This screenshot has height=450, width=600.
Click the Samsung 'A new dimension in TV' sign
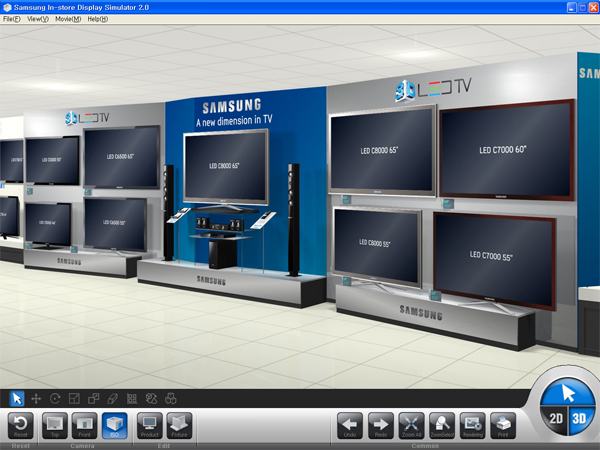click(234, 112)
